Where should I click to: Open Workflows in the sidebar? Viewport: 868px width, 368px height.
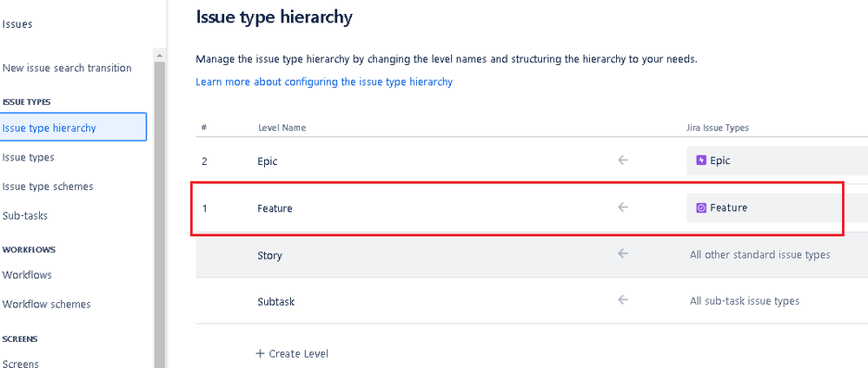pos(27,275)
